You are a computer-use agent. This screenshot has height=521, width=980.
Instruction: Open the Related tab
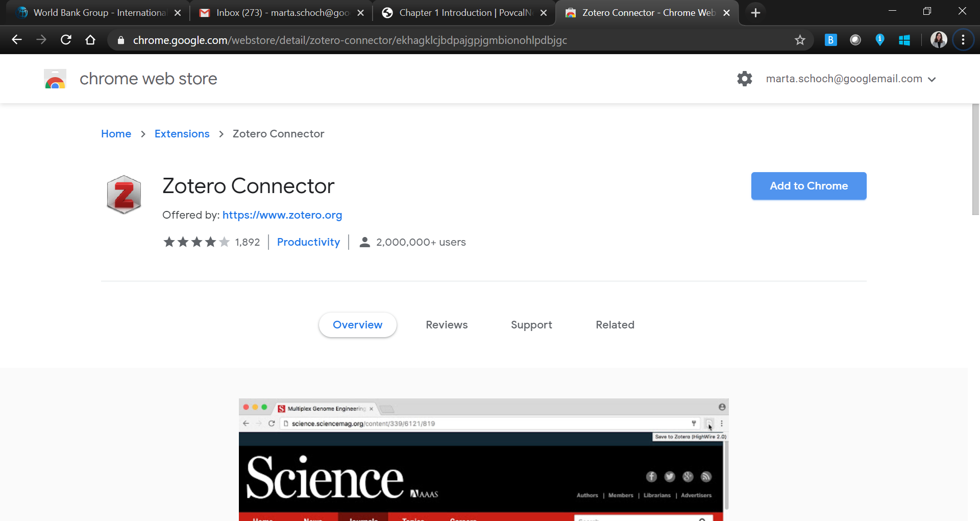pyautogui.click(x=615, y=325)
